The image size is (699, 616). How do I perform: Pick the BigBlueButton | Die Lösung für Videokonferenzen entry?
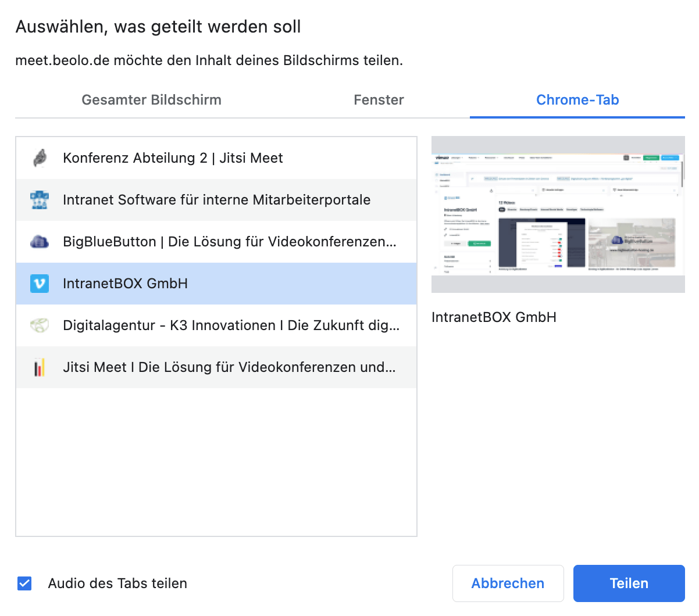[216, 242]
